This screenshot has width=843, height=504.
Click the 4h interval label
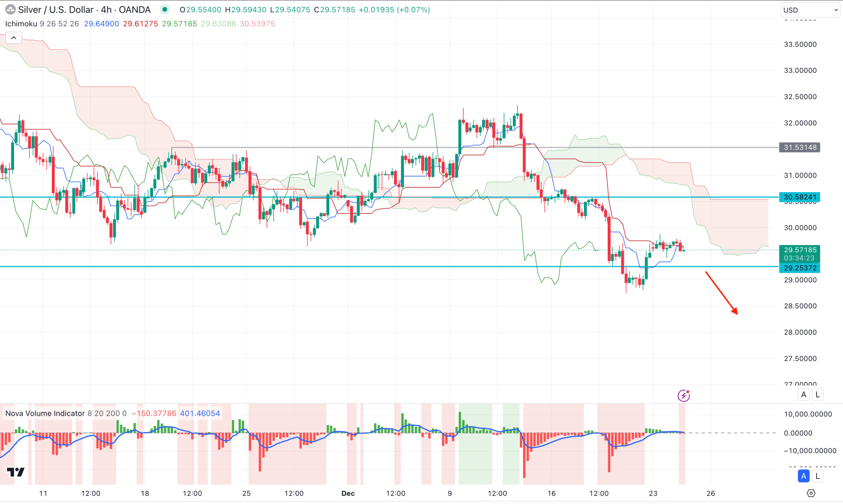tap(106, 9)
